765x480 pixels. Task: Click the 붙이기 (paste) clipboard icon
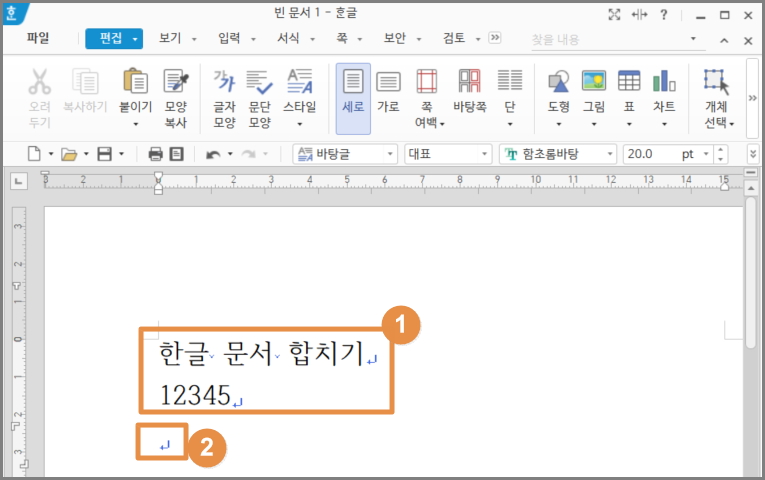[x=136, y=80]
